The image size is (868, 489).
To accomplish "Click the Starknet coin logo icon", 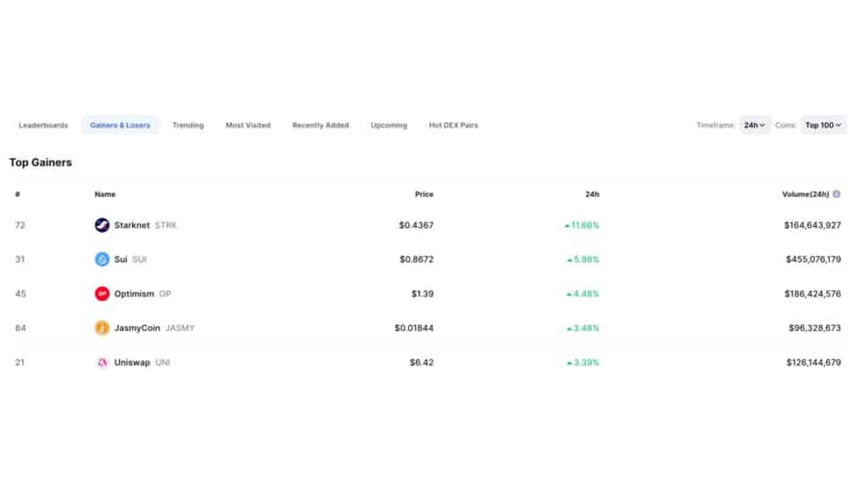I will pos(101,225).
